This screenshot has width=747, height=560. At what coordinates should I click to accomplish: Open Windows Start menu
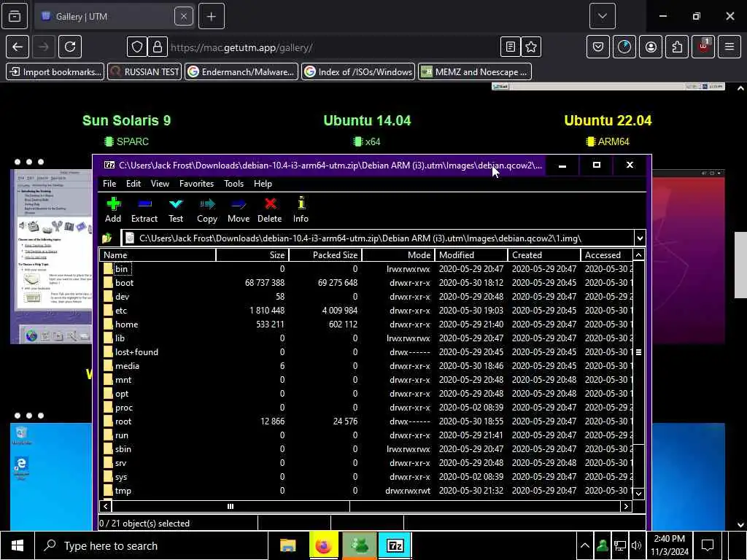tap(18, 545)
